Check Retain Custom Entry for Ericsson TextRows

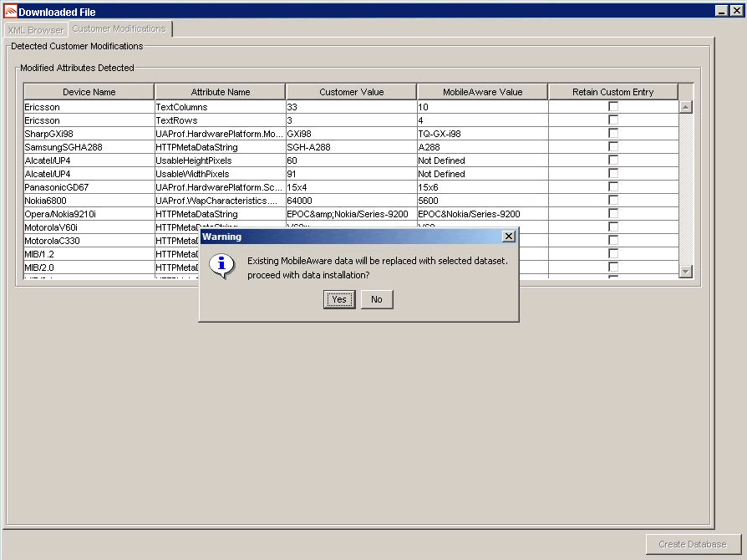coord(613,120)
